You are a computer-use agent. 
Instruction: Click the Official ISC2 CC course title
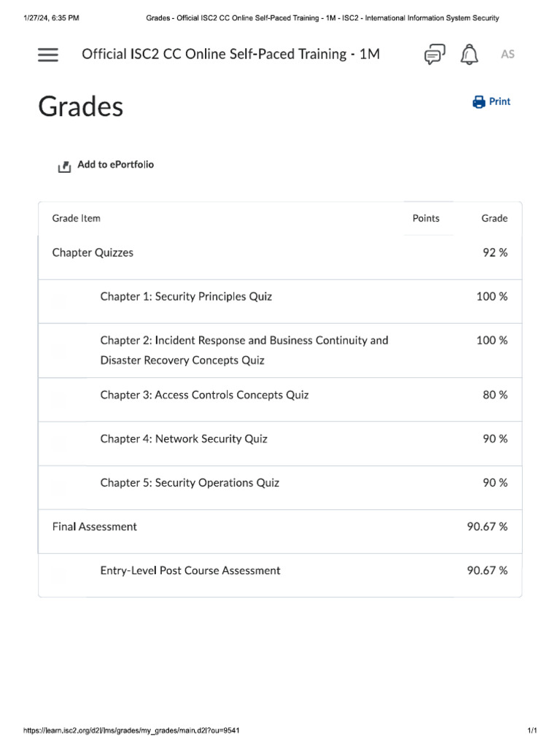[230, 54]
